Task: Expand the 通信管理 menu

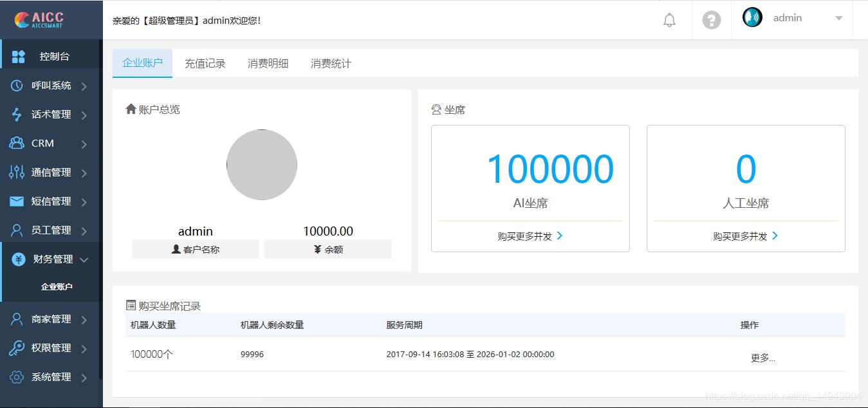Action: tap(84, 173)
